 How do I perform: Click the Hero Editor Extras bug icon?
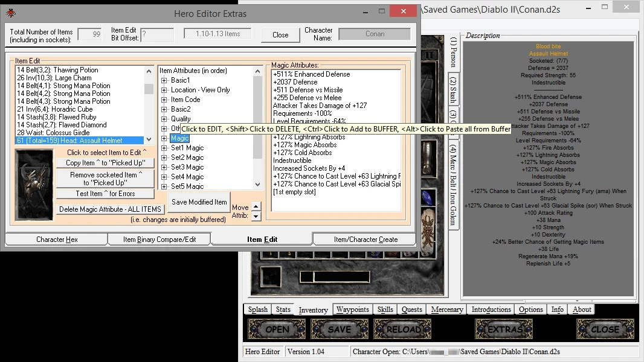(11, 13)
